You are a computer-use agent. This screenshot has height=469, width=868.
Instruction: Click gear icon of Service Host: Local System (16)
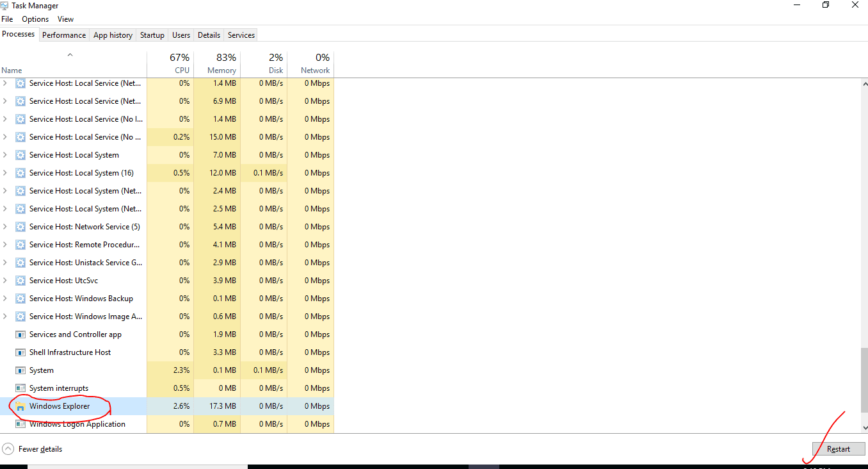20,173
